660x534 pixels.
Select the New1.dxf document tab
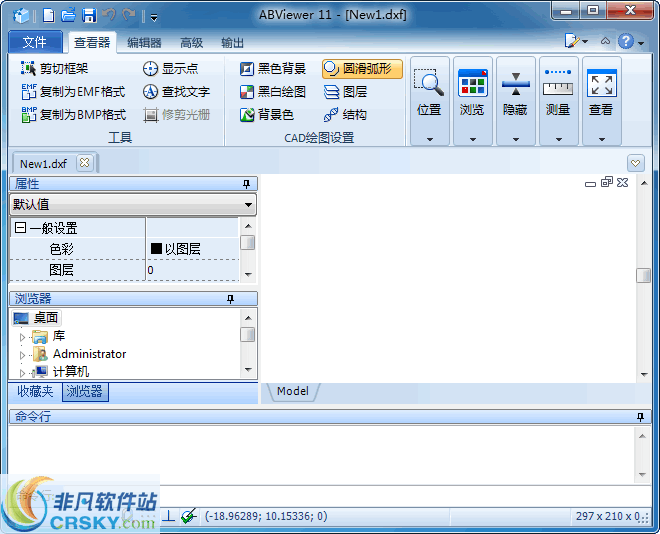click(x=43, y=164)
